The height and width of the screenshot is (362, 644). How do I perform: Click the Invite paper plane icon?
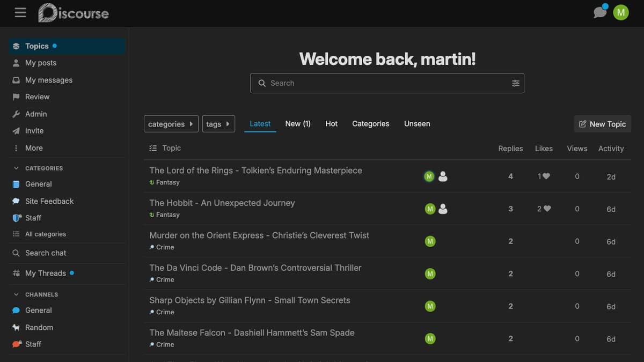(x=16, y=131)
